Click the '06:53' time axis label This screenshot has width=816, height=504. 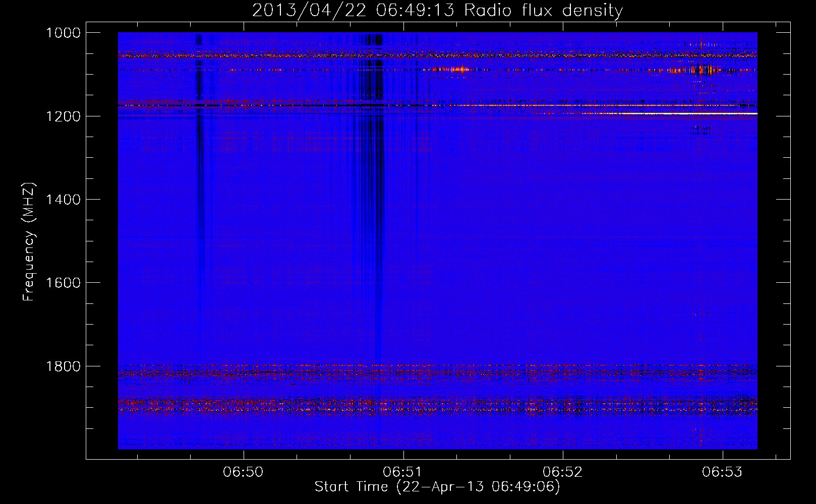[722, 472]
